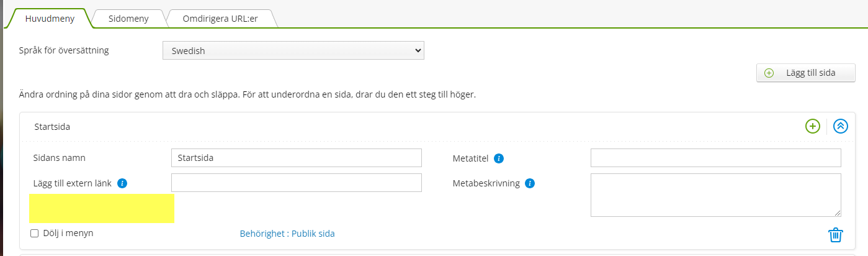Viewport: 868px width, 256px height.
Task: Click into the external link input field
Action: tap(296, 183)
